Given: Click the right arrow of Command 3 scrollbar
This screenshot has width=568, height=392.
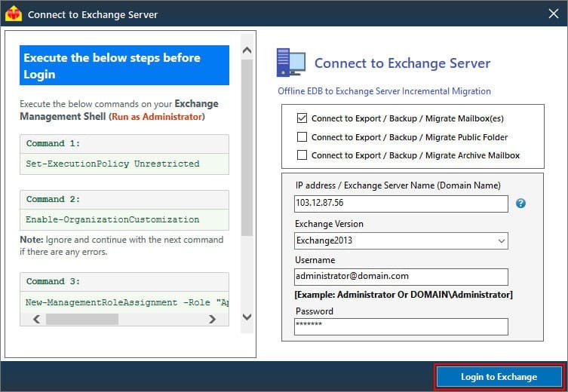Looking at the screenshot, I should (212, 319).
